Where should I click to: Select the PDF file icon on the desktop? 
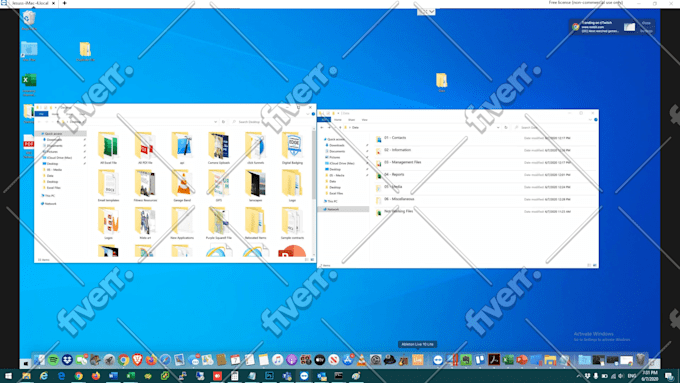coord(28,146)
